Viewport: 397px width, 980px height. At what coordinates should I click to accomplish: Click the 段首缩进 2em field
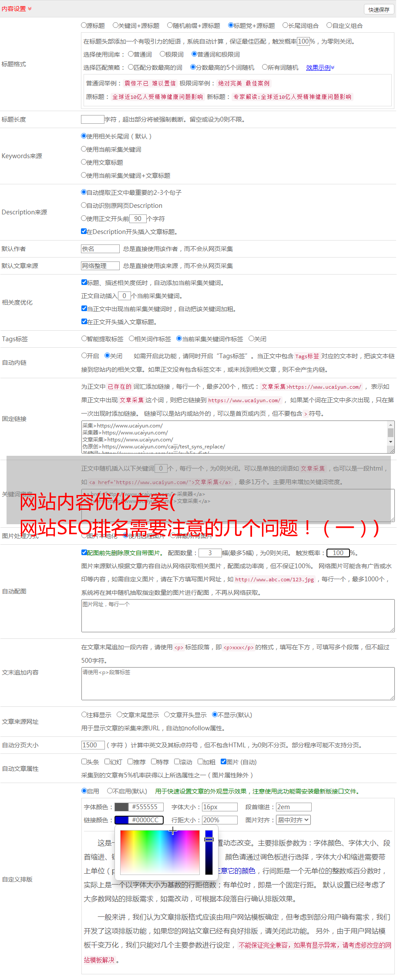[294, 807]
